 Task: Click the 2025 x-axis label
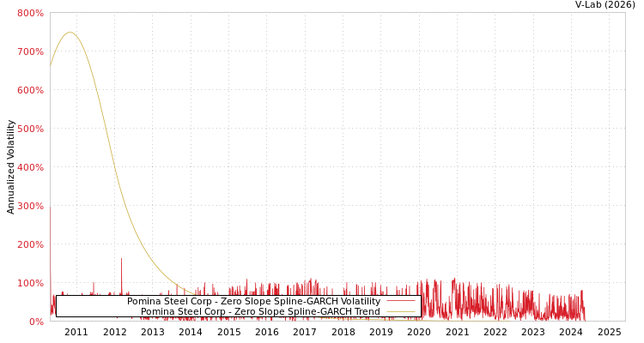click(610, 332)
